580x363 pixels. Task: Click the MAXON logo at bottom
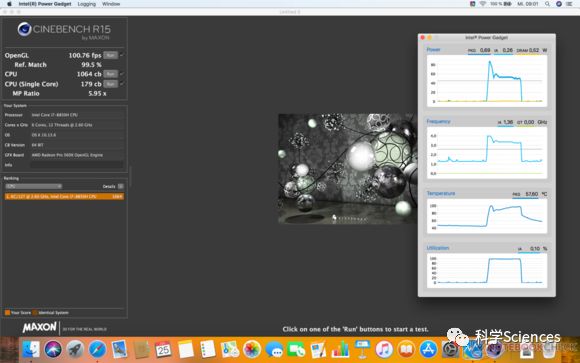pos(40,327)
